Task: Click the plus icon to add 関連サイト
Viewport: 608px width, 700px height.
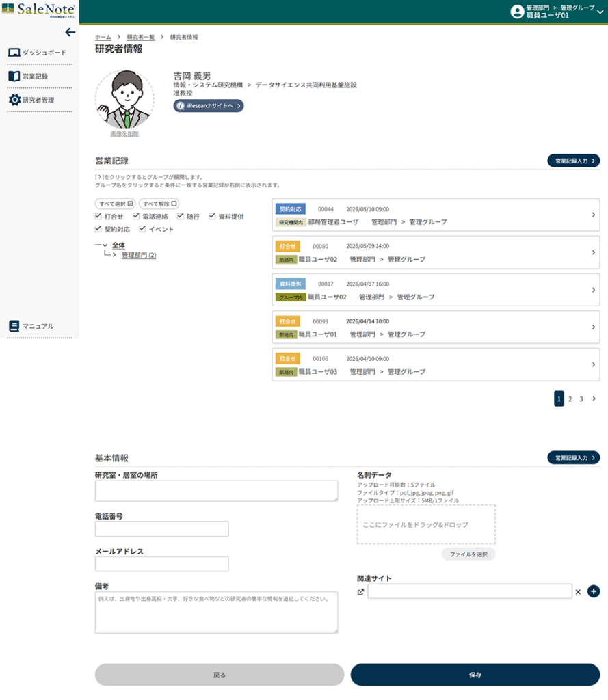Action: coord(593,591)
